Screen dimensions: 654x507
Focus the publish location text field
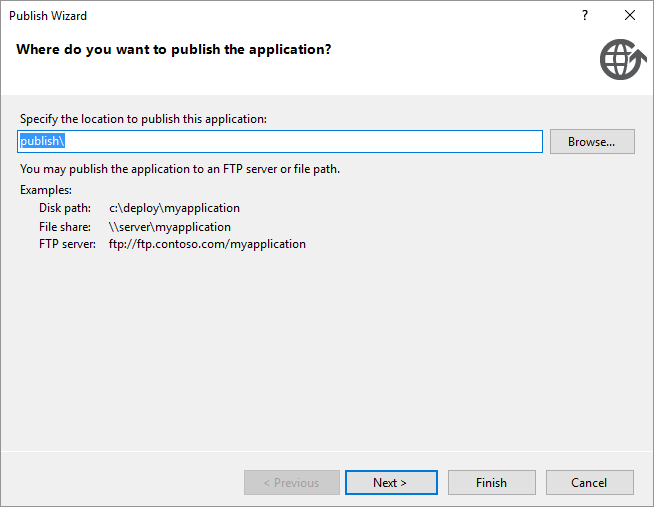(x=280, y=141)
